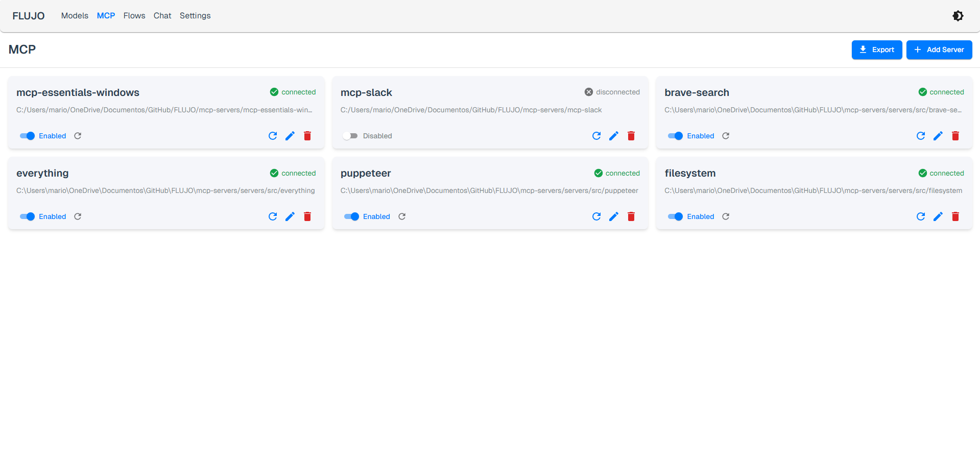This screenshot has height=463, width=980.
Task: Delete the mcp-slack server
Action: [631, 136]
